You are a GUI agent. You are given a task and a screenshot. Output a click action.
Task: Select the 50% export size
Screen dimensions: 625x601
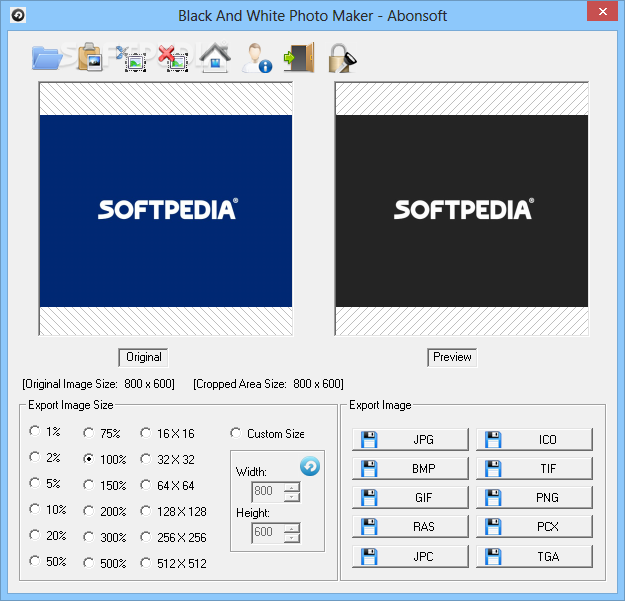48,562
